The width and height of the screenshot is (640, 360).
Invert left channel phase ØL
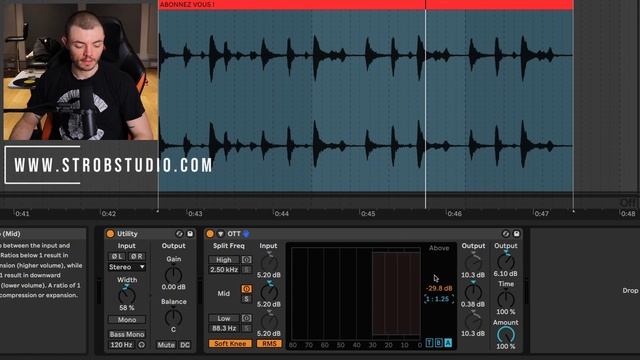coord(117,256)
